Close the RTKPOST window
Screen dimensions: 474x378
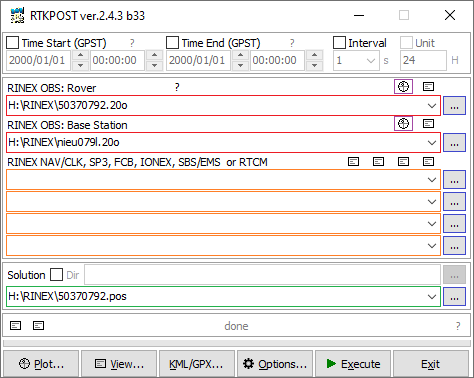[x=450, y=15]
